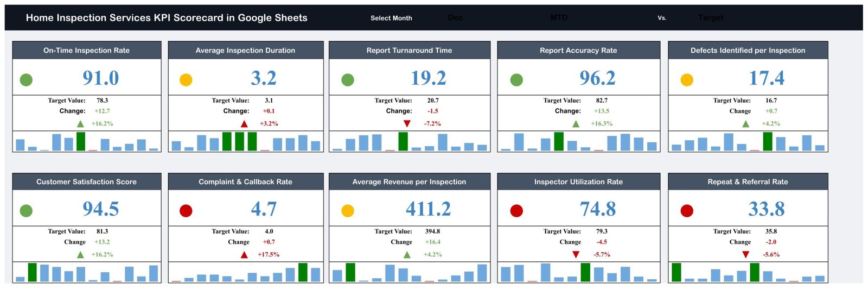Click the change value +13.5
Image resolution: width=868 pixels, height=288 pixels.
coord(602,111)
